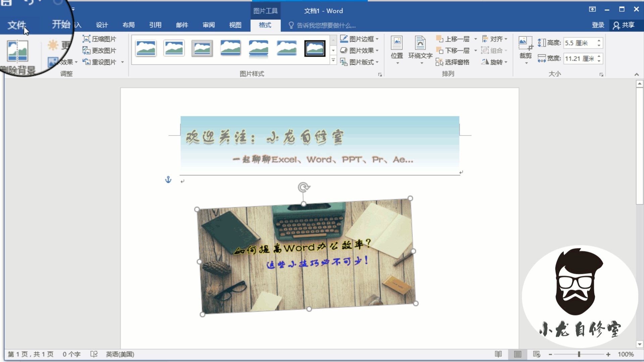Click the zoom slider handle
The width and height of the screenshot is (644, 362).
[x=579, y=354]
